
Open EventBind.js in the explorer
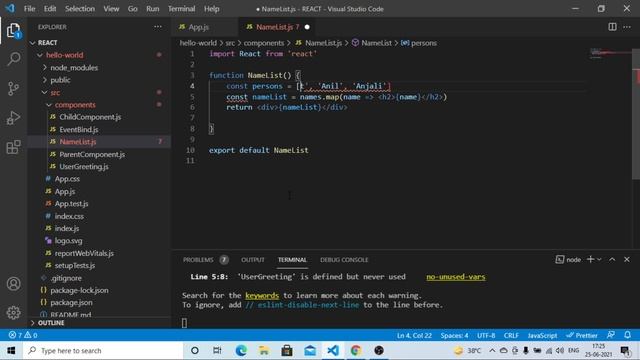tap(78, 129)
